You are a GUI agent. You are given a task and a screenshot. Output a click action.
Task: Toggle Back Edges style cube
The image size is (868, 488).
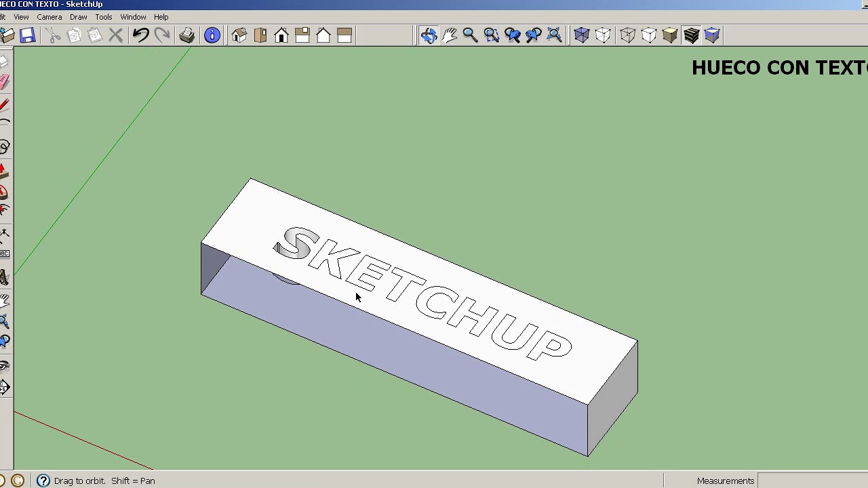pos(603,35)
